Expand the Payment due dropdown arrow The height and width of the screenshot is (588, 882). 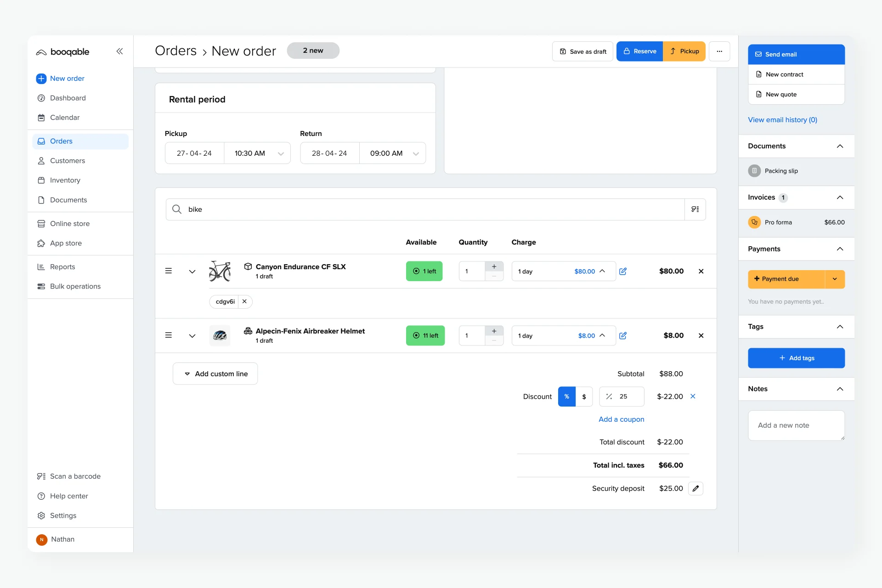(x=835, y=279)
